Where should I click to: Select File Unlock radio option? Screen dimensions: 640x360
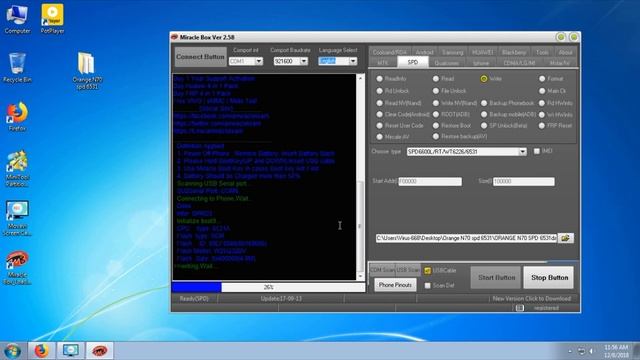point(436,91)
